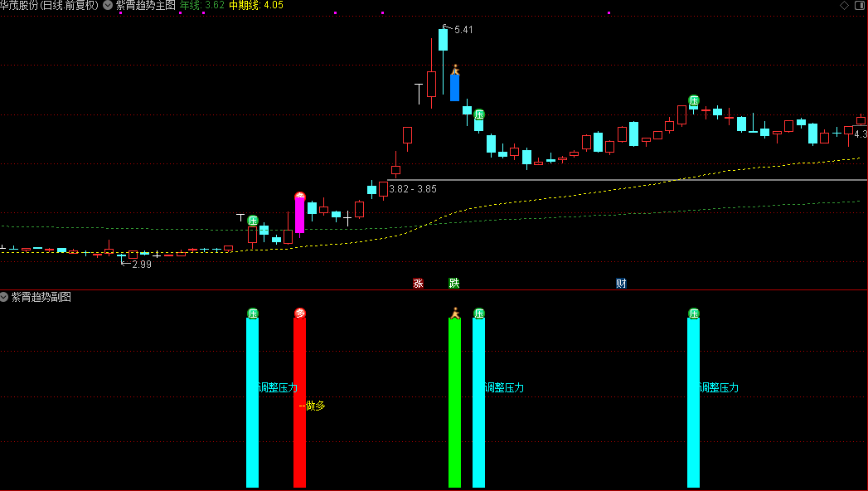Click the rightmost 调整压力 label in sub-chart
Screen dimensions: 868x491
[719, 387]
